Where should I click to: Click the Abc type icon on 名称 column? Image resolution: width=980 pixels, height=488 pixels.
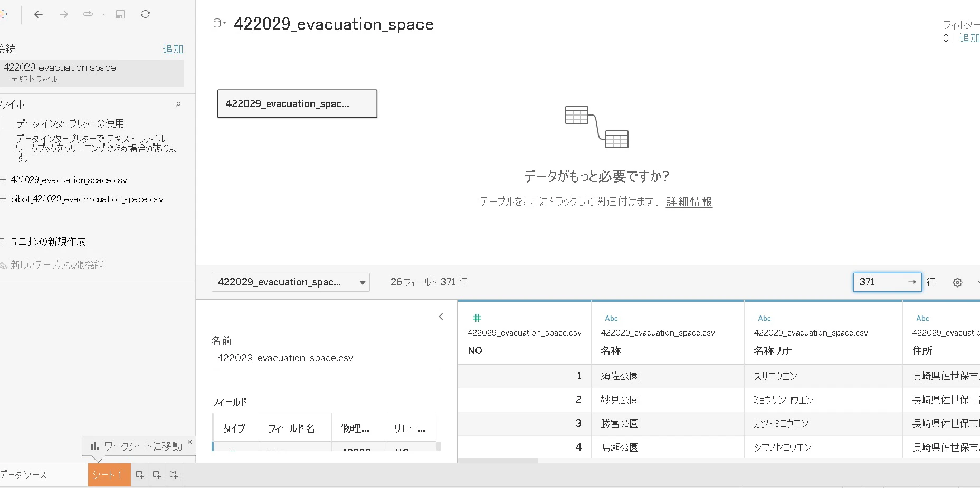(611, 318)
